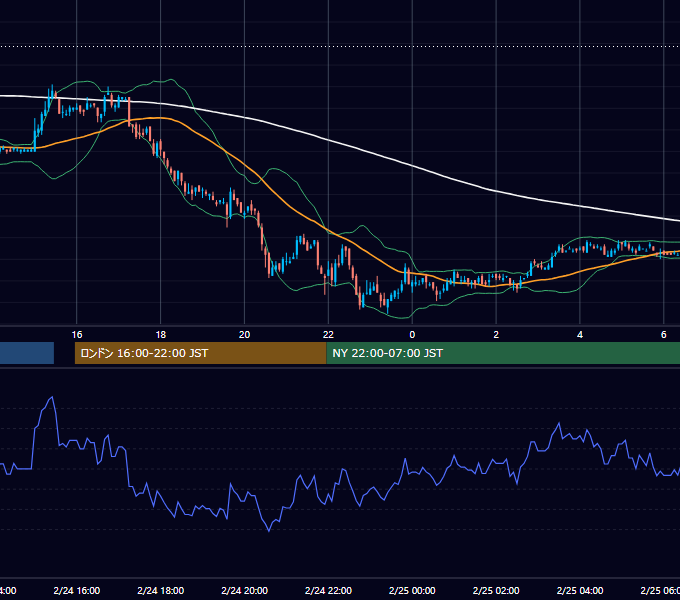Click the 2/25 04:00 date label

(580, 590)
